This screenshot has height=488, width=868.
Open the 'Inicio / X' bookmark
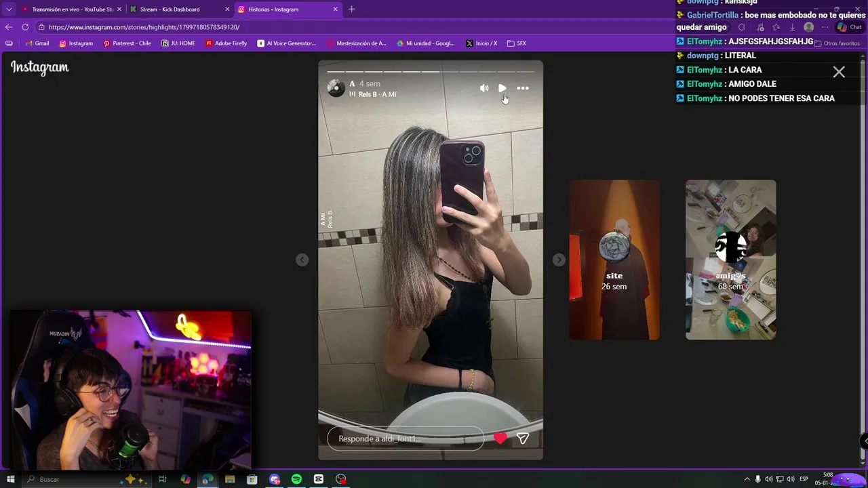pos(481,43)
